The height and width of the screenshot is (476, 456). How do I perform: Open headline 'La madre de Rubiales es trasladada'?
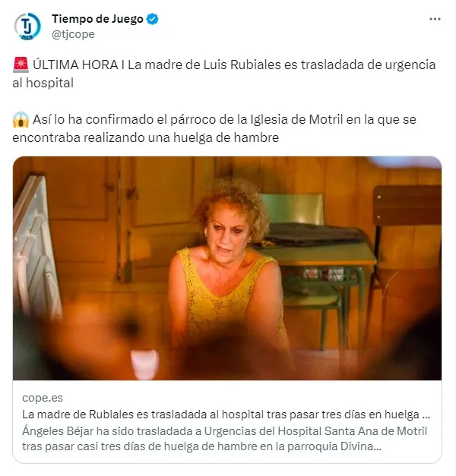[x=226, y=415]
